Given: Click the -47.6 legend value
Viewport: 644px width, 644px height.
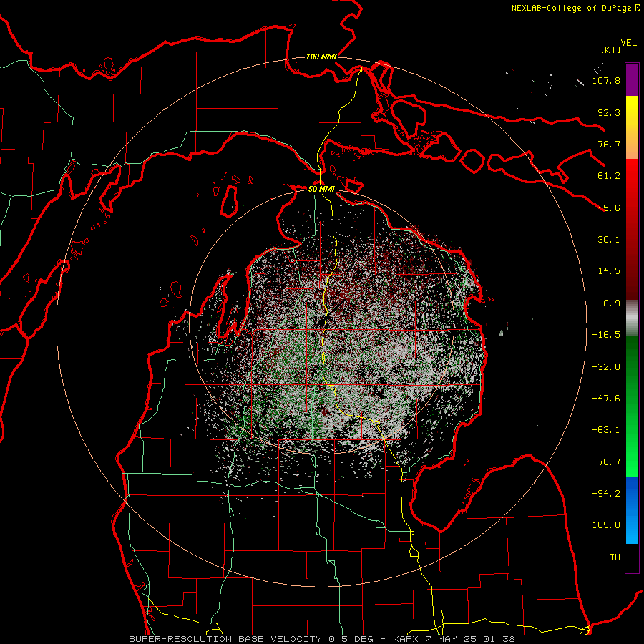Looking at the screenshot, I should coord(606,399).
